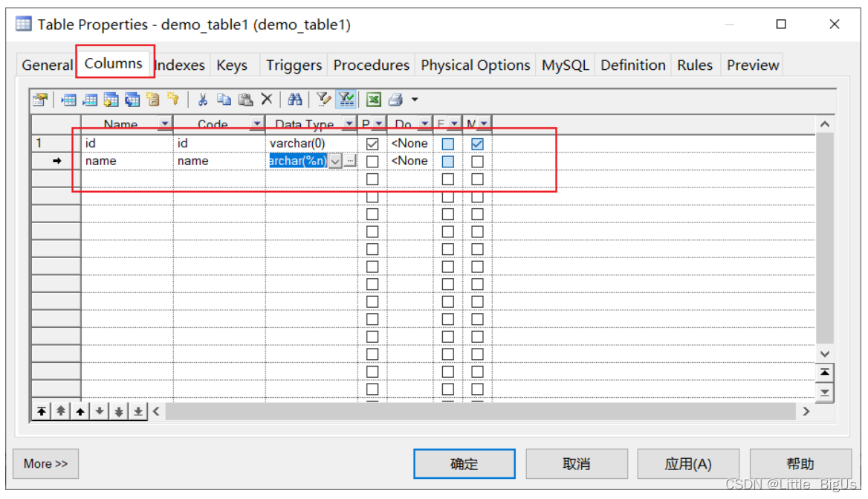868x499 pixels.
Task: Click the Replicate Columns toolbar icon
Action: tap(132, 100)
